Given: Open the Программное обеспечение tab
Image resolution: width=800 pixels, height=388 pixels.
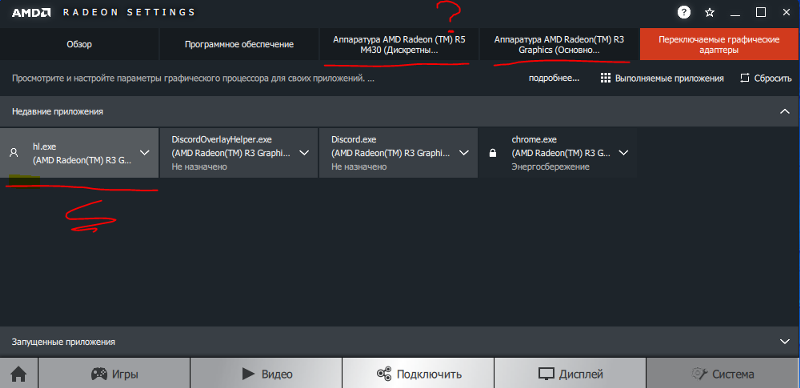Looking at the screenshot, I should click(239, 44).
